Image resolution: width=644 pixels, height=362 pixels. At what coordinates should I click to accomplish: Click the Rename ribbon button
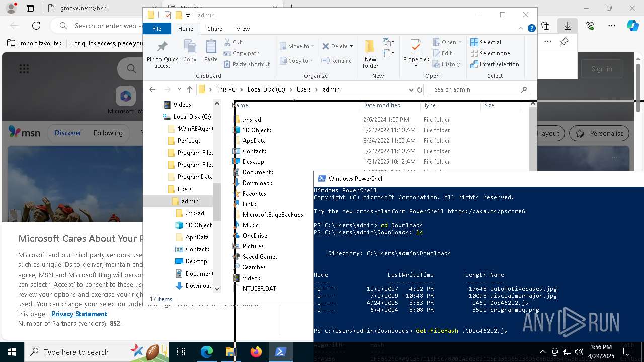(x=337, y=61)
